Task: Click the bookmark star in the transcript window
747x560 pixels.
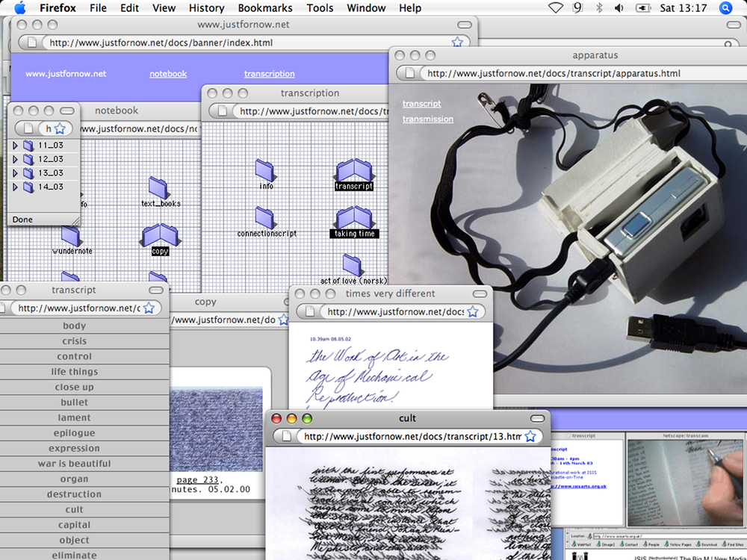Action: (x=149, y=308)
